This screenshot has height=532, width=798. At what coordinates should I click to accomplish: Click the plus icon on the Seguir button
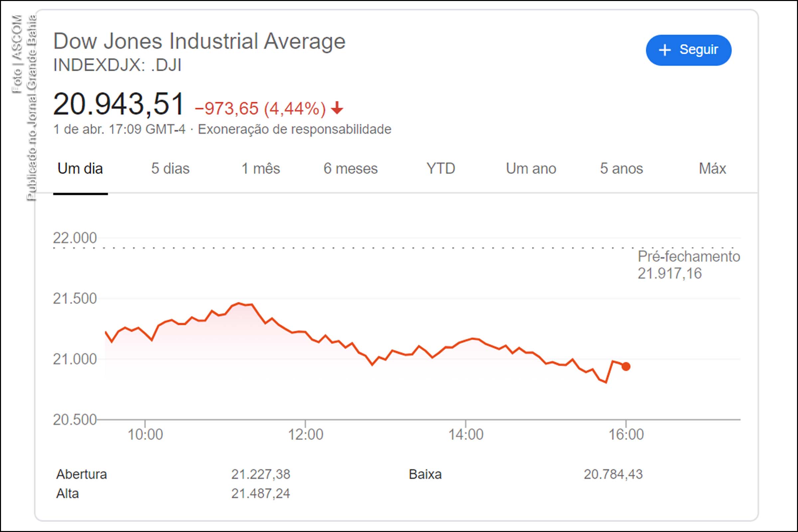666,50
